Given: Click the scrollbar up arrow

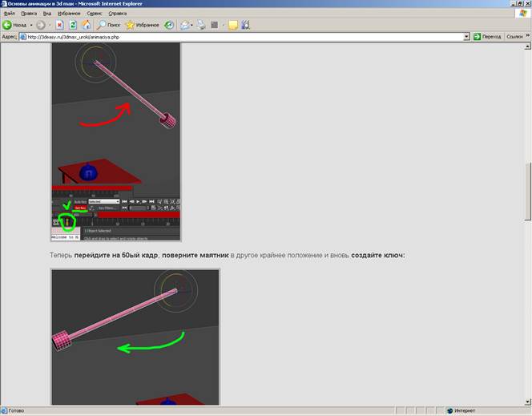Looking at the screenshot, I should coord(527,46).
